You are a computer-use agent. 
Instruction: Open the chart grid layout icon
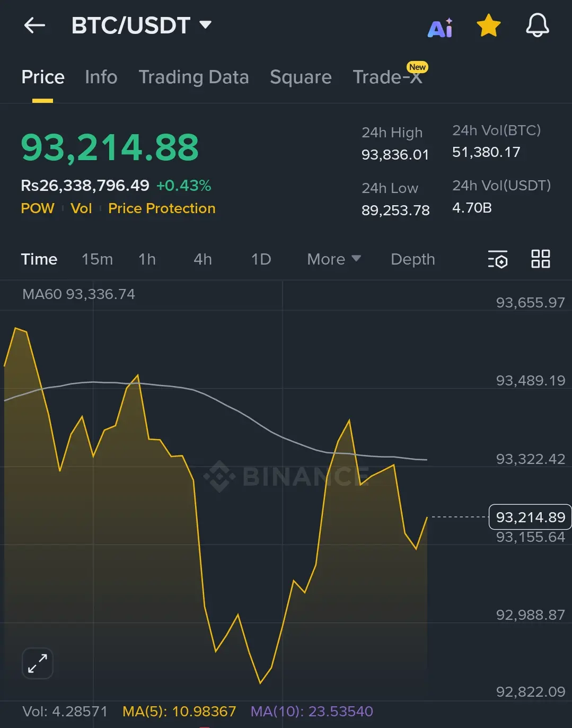click(540, 259)
